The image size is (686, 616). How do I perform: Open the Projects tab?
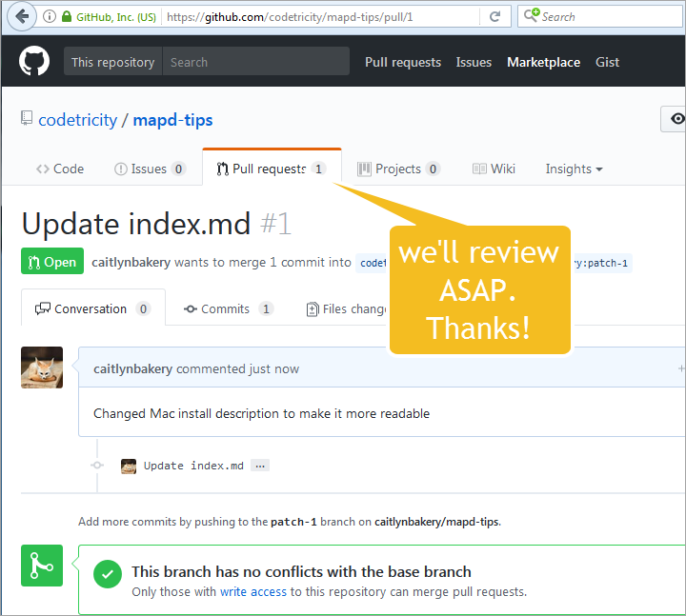tap(398, 169)
